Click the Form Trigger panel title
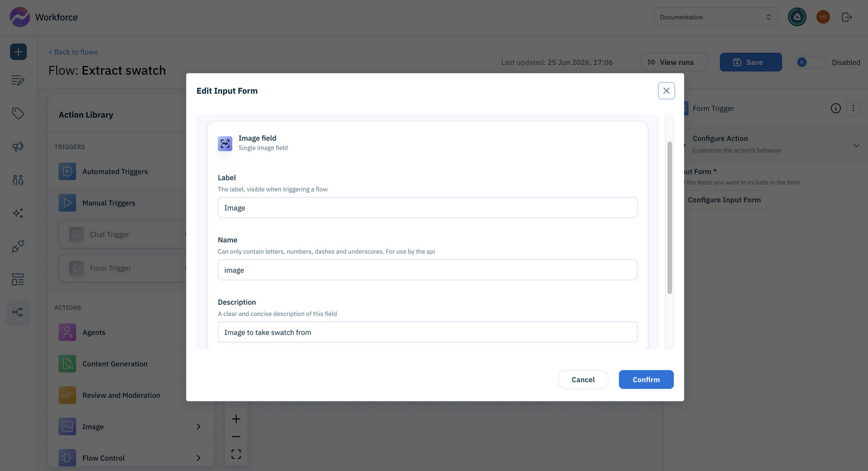This screenshot has height=471, width=868. [x=713, y=109]
